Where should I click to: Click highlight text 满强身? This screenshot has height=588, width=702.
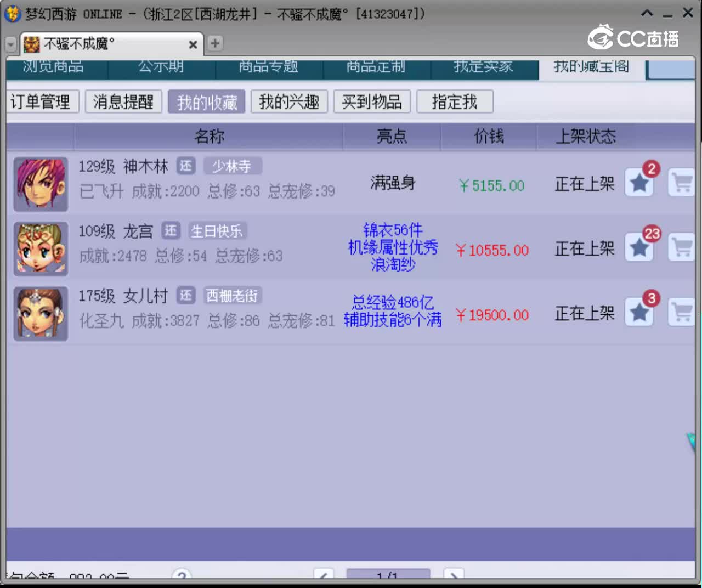pos(393,183)
